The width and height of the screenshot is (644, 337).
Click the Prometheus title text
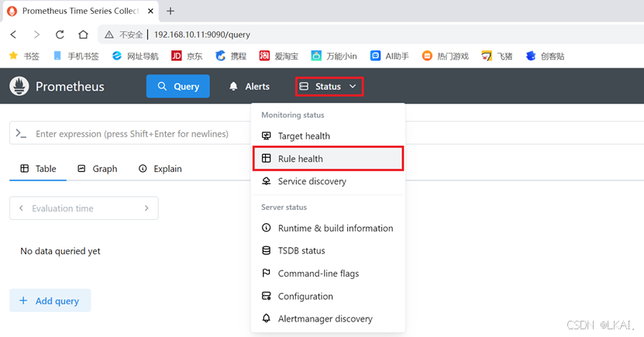[x=70, y=86]
